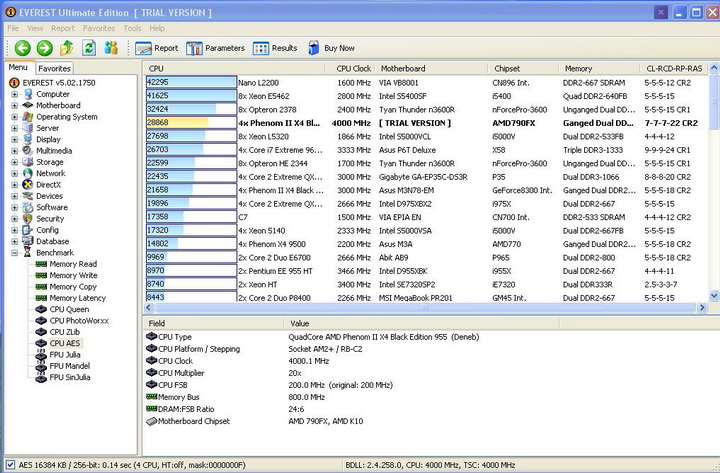
Task: Click the green Forward arrow toolbar icon
Action: tap(45, 48)
